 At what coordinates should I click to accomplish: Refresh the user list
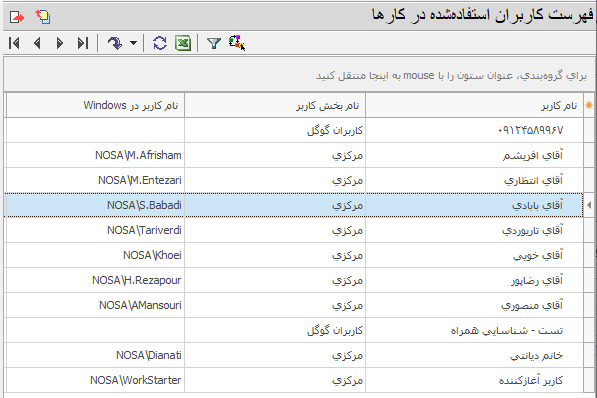pyautogui.click(x=160, y=43)
